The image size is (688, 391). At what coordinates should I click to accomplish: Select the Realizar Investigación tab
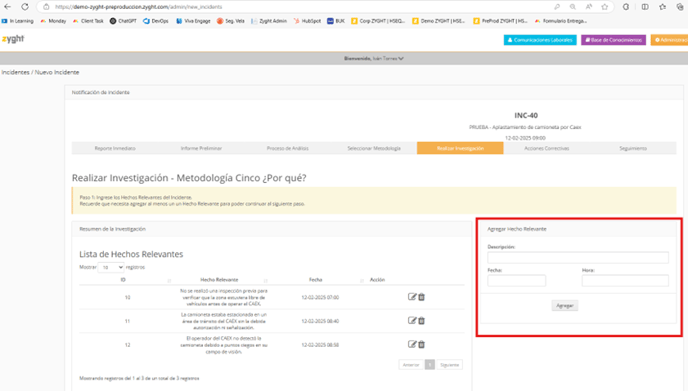coord(460,148)
